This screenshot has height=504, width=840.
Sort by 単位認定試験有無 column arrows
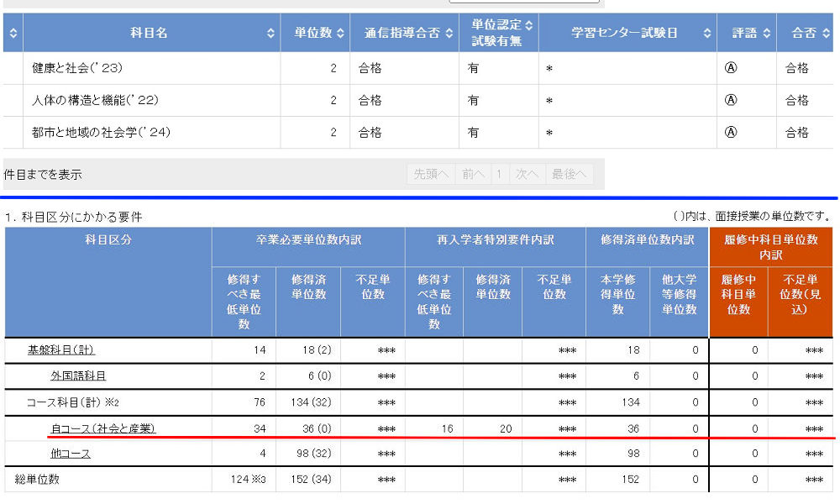click(529, 34)
